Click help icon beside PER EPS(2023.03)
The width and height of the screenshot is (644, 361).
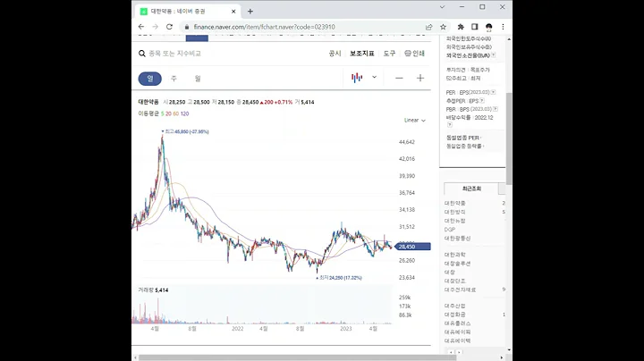click(493, 92)
